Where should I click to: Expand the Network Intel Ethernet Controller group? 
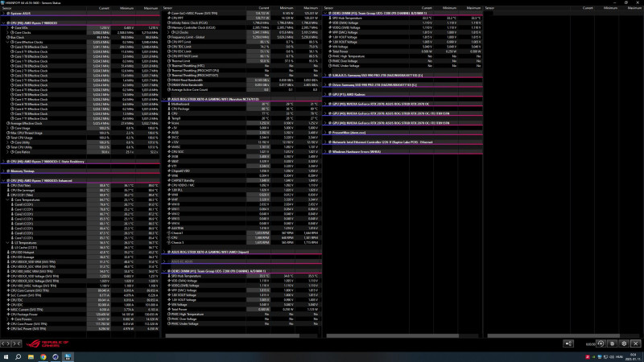(325, 142)
